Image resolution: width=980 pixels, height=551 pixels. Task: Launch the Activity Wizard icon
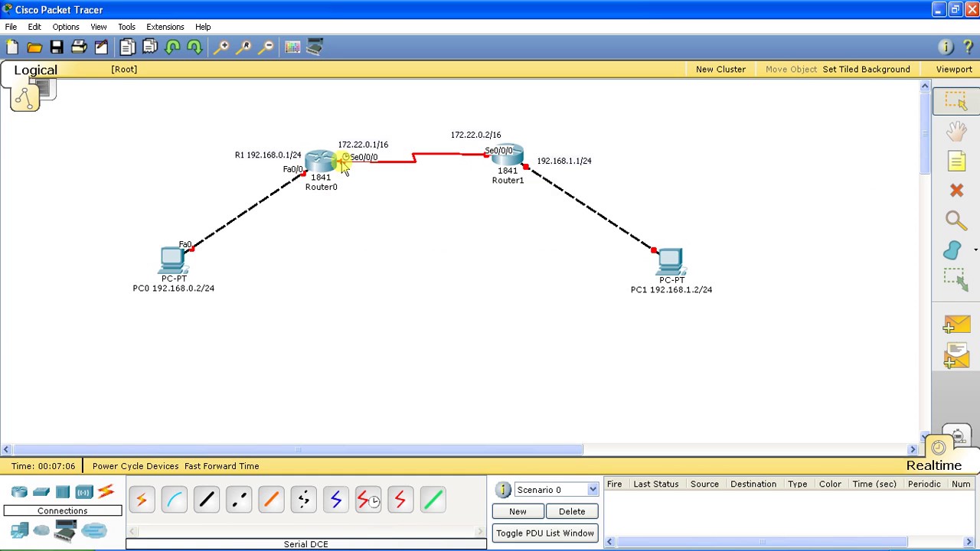101,47
